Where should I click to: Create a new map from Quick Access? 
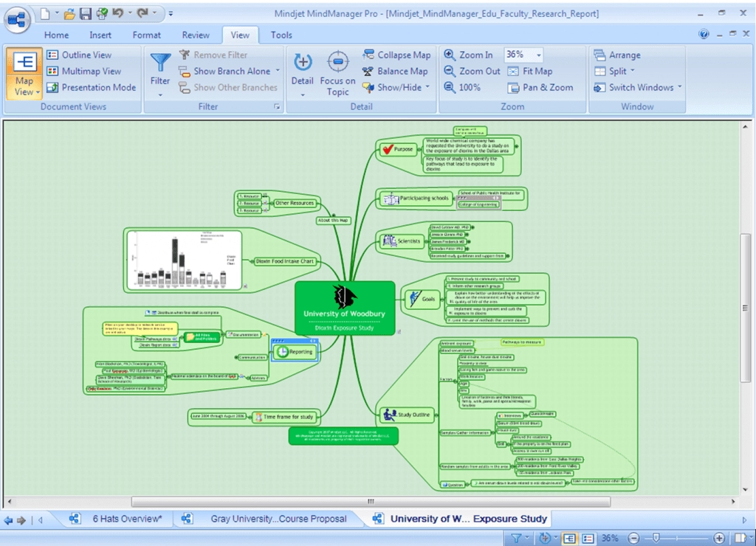(45, 14)
